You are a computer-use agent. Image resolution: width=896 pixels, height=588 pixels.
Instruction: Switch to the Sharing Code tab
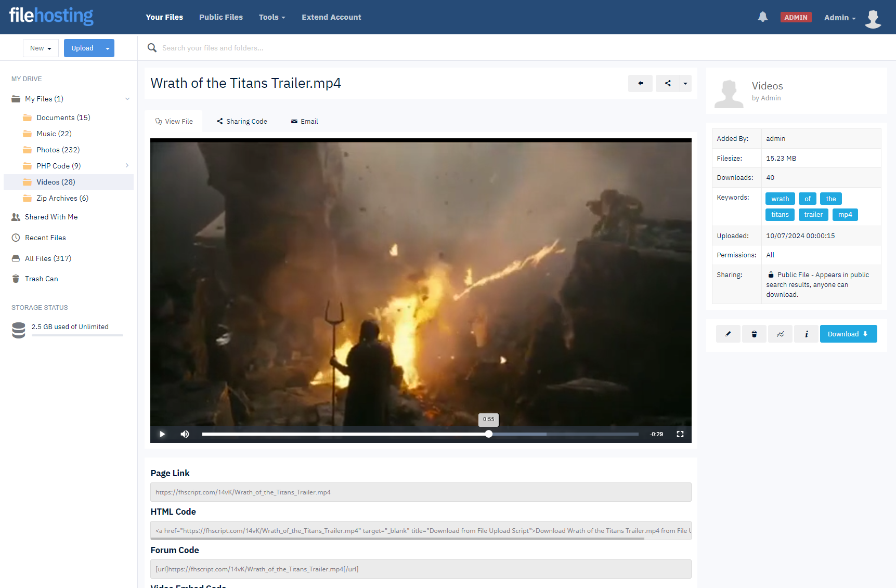[242, 121]
